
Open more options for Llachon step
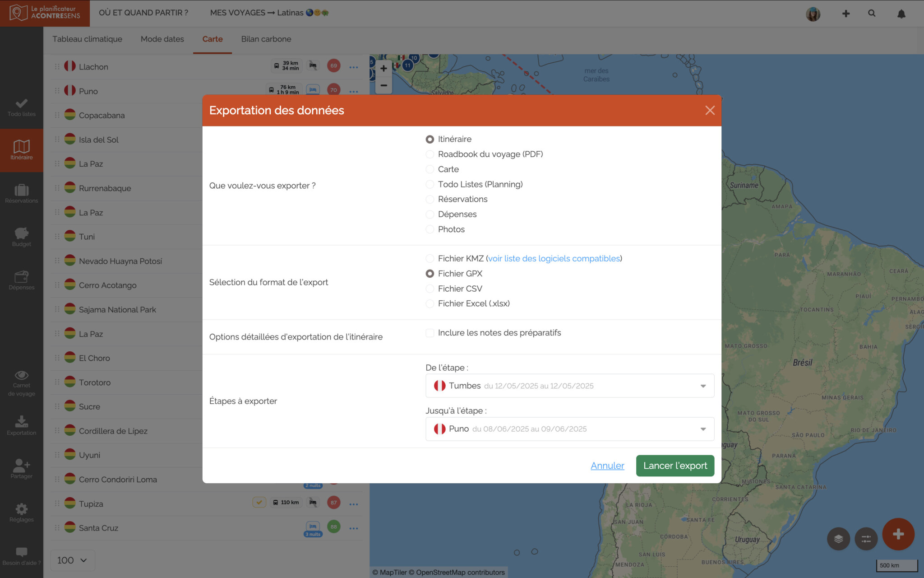[x=354, y=67]
